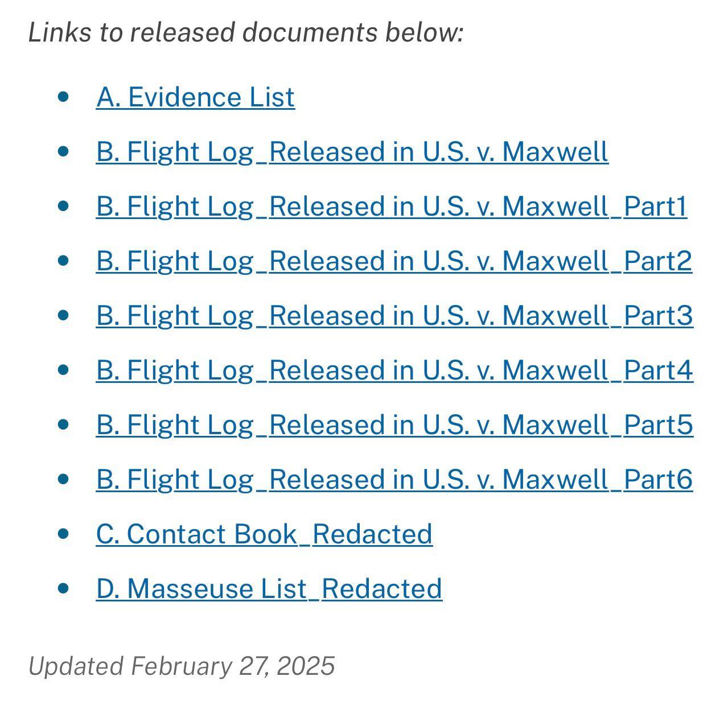Select the Flight Log Part3 link
The image size is (728, 705).
[394, 316]
